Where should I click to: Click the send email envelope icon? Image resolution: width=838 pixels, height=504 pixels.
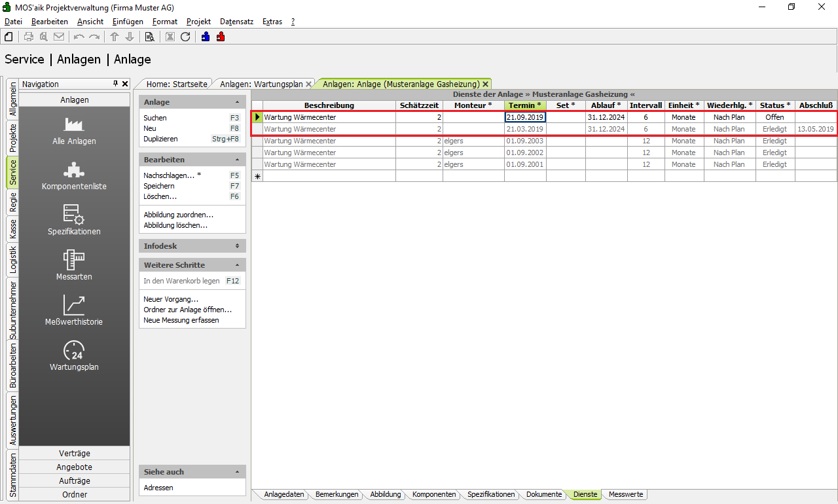pos(59,37)
